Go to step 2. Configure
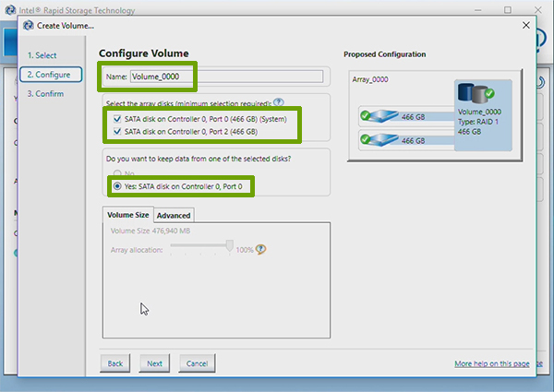The width and height of the screenshot is (554, 392). pos(51,75)
